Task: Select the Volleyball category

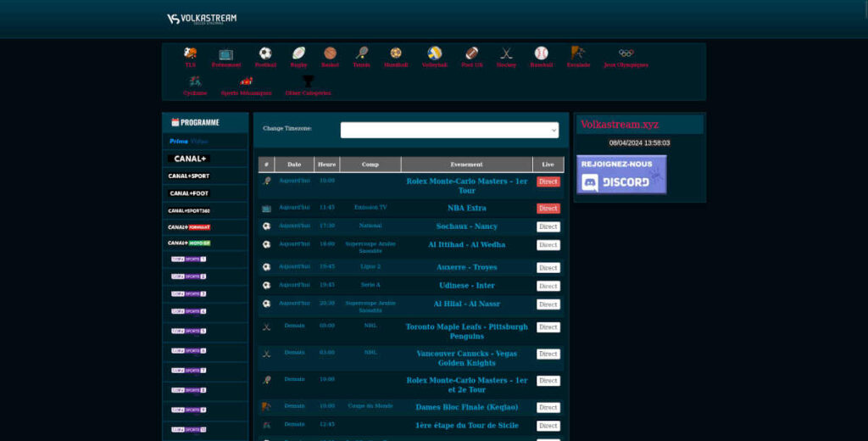Action: tap(435, 53)
